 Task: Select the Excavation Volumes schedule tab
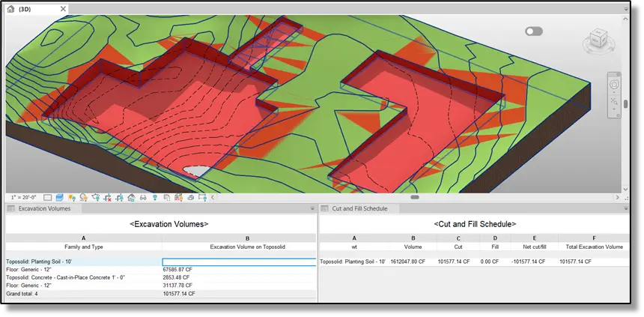pyautogui.click(x=43, y=208)
